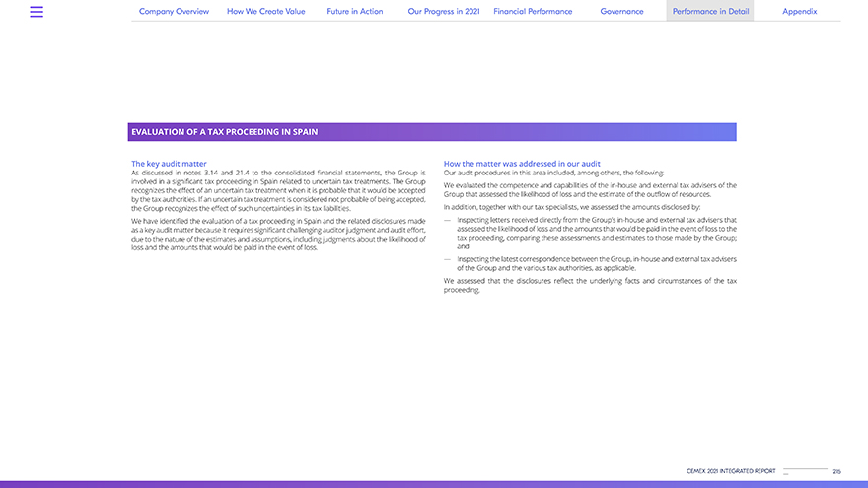Click the paragraph starting 'We have identified'

(x=278, y=235)
